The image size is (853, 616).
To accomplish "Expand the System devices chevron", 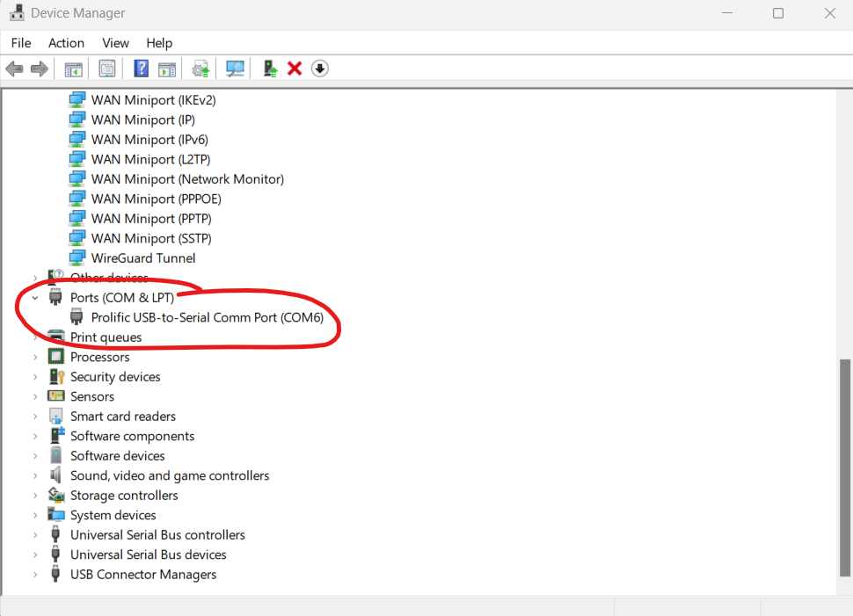I will pyautogui.click(x=35, y=515).
